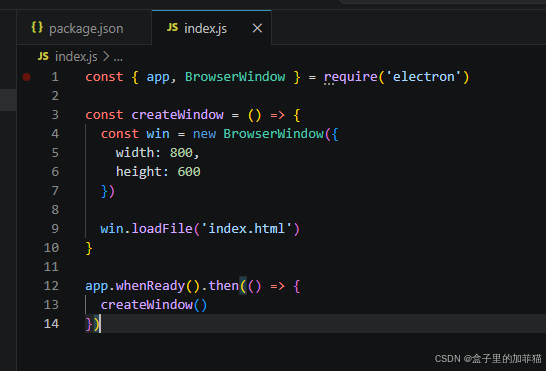Collapse the whenReady callback fold on line 12
This screenshot has height=371, width=546.
73,286
